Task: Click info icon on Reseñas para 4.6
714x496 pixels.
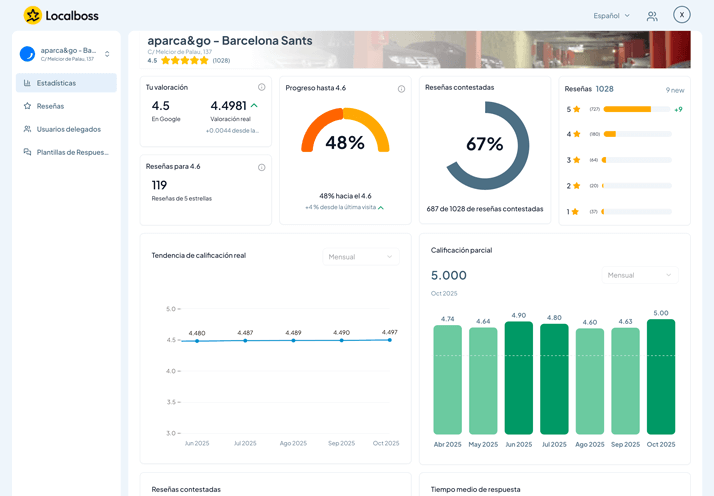Action: [x=262, y=167]
